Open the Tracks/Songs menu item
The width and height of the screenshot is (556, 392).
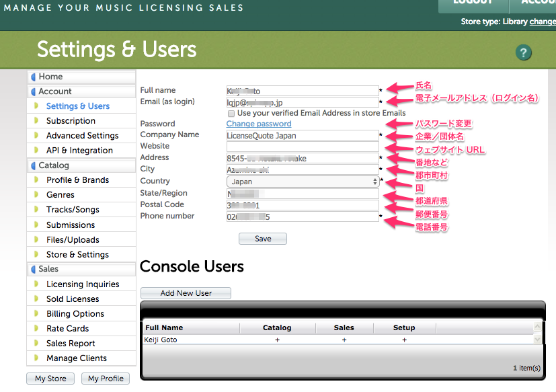click(73, 210)
